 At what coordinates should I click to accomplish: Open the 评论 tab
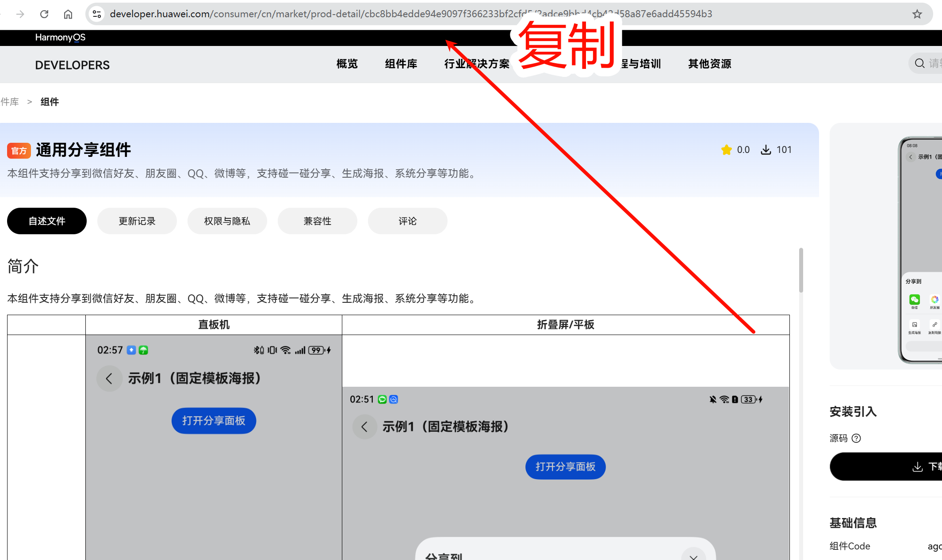coord(407,221)
